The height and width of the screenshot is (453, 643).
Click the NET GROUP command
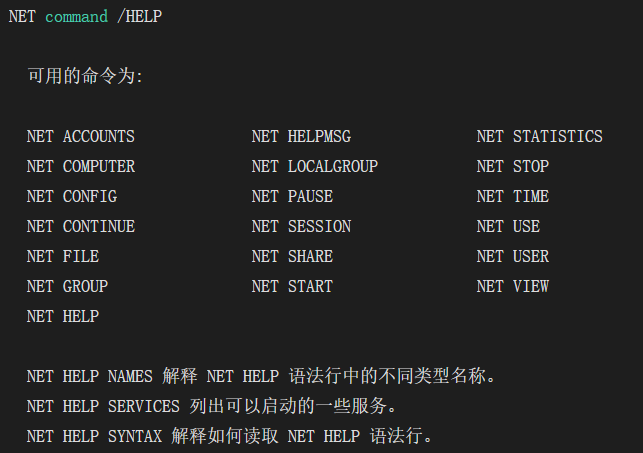tap(67, 286)
